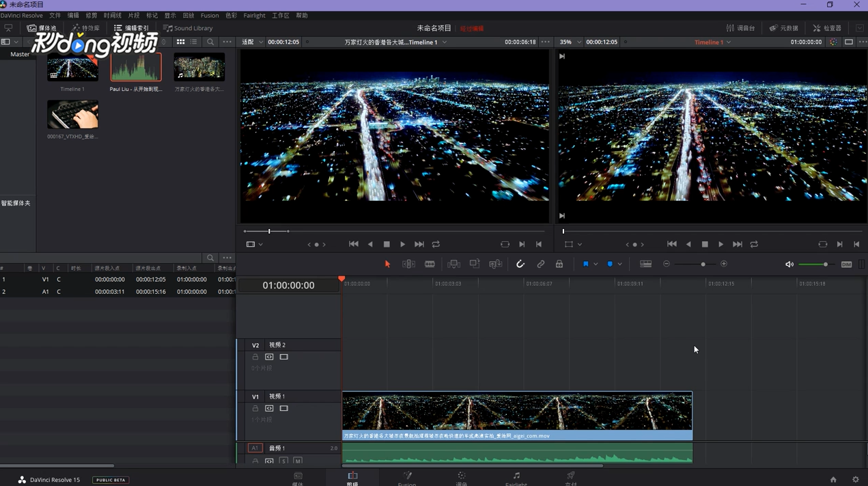This screenshot has height=486, width=868.
Task: Open the 检查器 inspector panel
Action: point(827,28)
